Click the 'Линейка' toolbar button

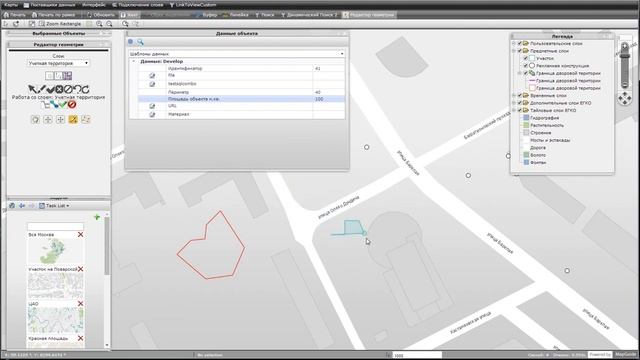pos(236,15)
